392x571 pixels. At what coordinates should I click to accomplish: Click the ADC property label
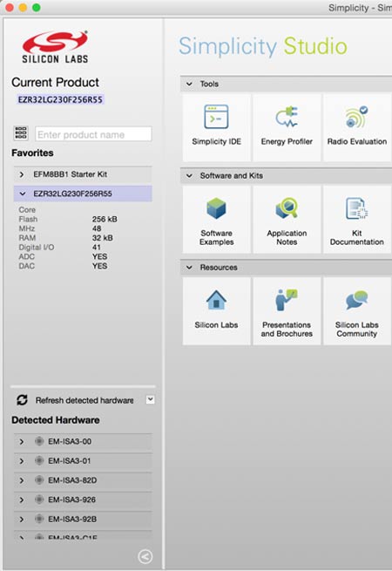27,256
